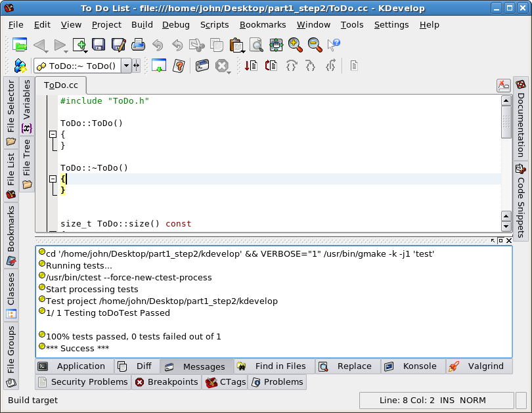Open the Debug menu

[x=176, y=25]
